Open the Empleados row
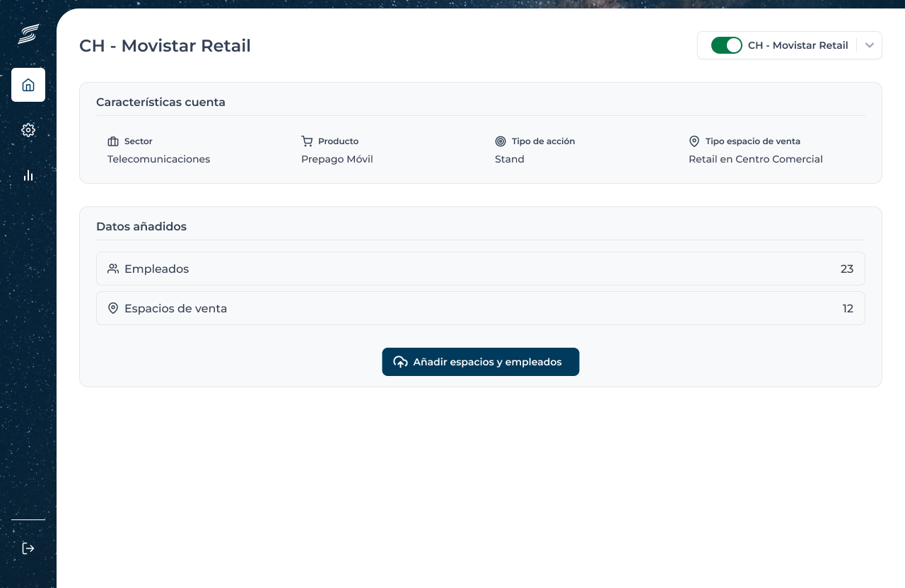Viewport: 905px width, 588px height. [480, 269]
